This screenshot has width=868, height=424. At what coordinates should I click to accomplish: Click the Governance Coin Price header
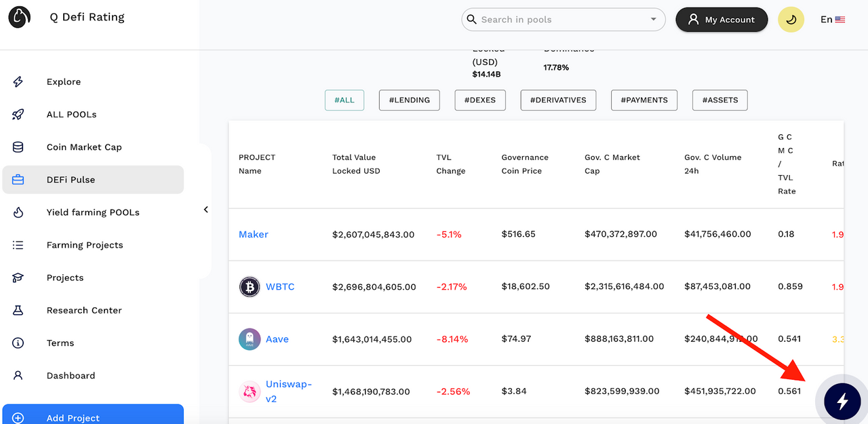[525, 164]
